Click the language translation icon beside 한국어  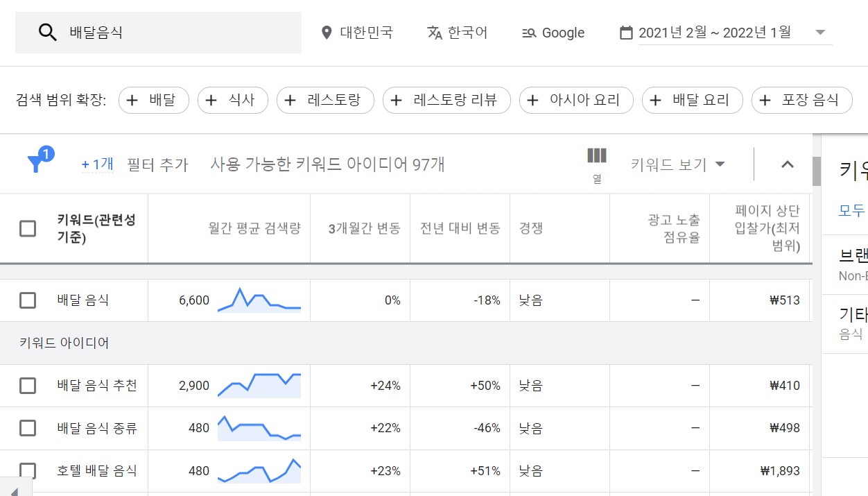coord(434,31)
